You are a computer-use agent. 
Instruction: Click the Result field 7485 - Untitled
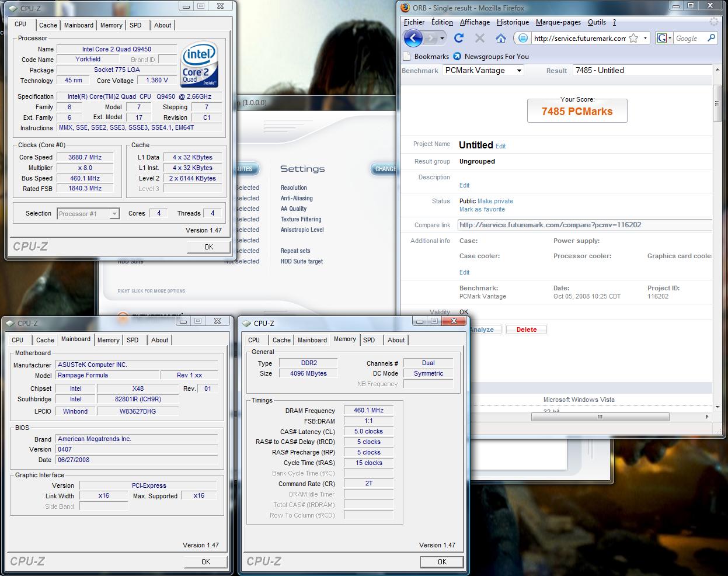(642, 70)
